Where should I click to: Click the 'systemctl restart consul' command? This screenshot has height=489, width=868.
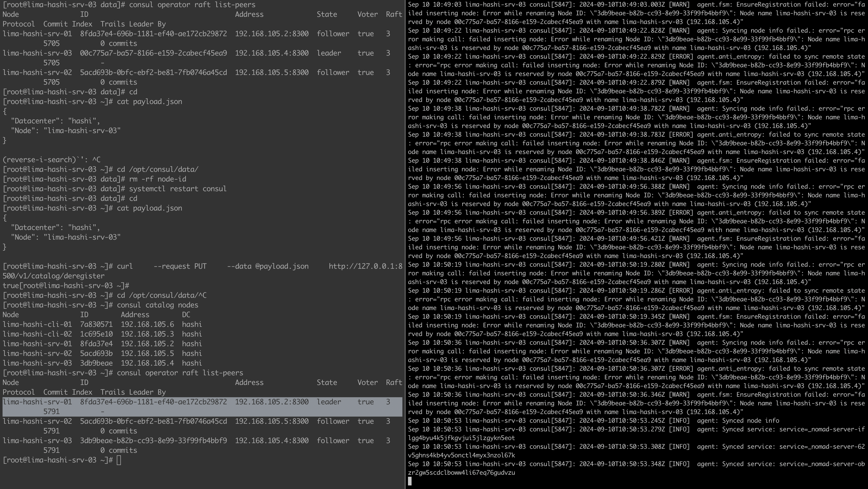point(177,189)
